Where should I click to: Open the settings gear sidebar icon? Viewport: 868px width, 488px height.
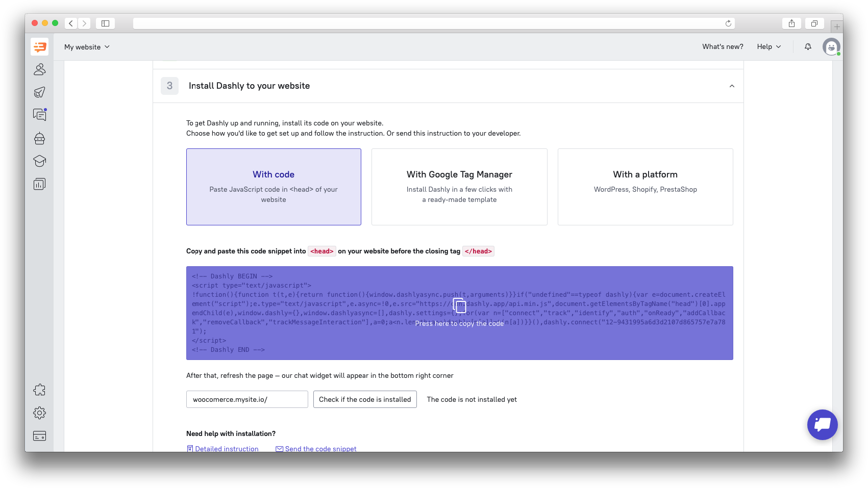pos(39,413)
